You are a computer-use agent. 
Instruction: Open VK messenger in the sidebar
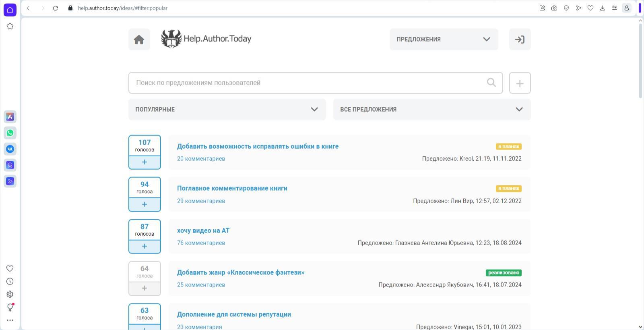click(10, 149)
